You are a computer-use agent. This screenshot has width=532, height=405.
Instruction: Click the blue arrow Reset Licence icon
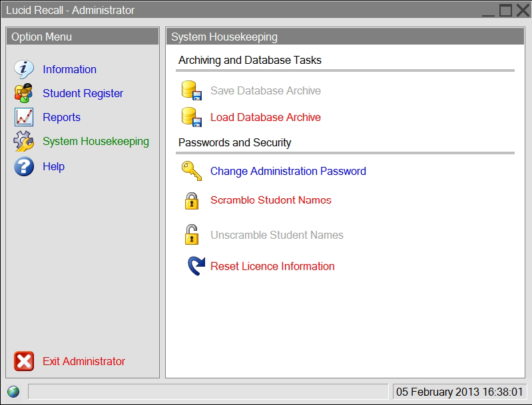[x=196, y=266]
